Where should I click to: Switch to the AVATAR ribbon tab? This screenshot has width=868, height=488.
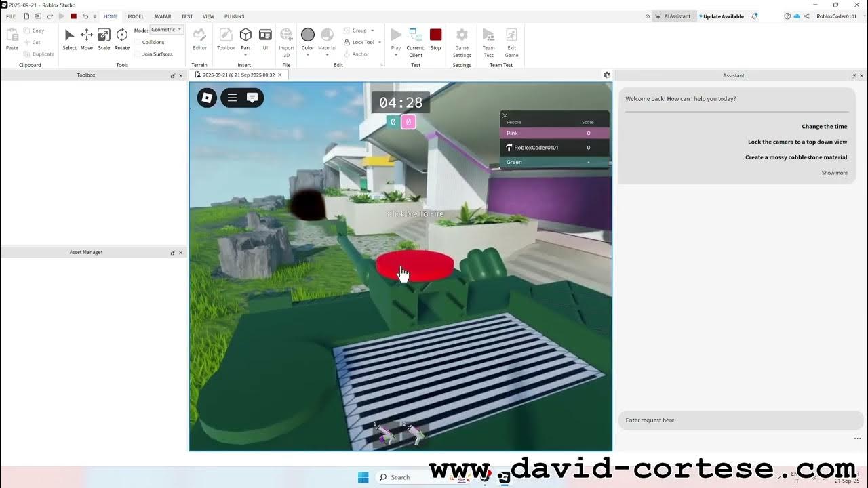tap(163, 16)
